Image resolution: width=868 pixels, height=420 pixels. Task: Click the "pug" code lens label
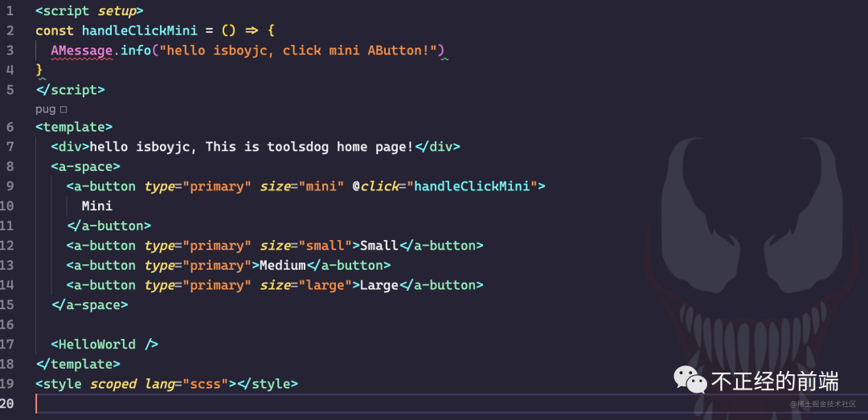pos(45,109)
